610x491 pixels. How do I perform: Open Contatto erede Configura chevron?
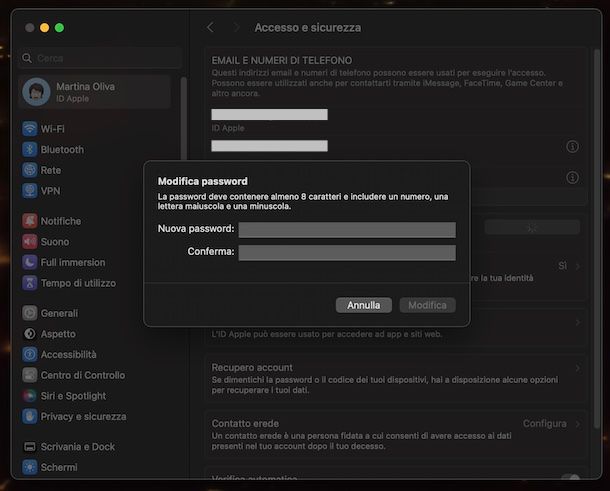578,424
